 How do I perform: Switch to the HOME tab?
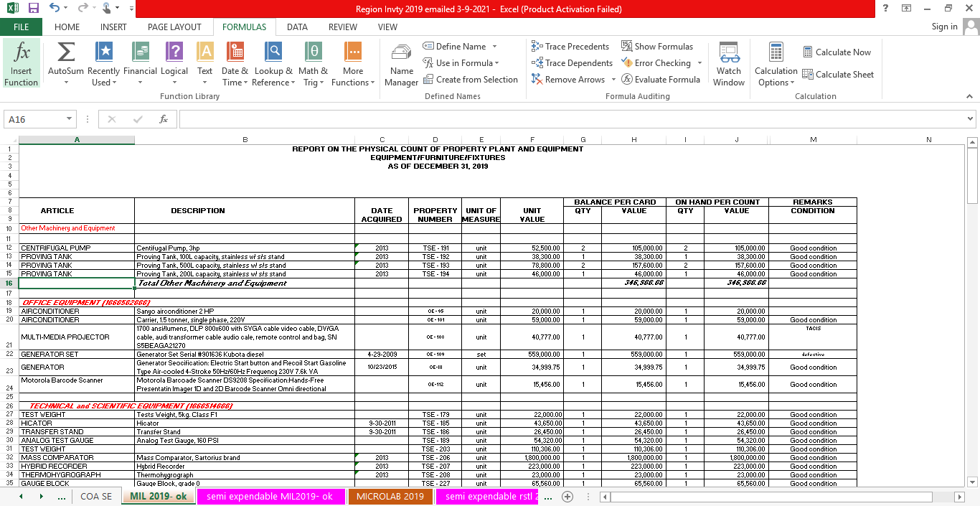67,27
